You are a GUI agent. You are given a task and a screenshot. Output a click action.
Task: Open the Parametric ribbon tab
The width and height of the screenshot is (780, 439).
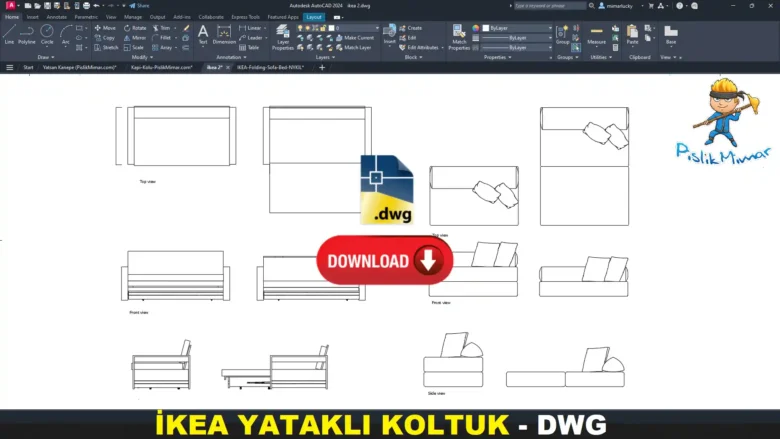click(x=86, y=17)
